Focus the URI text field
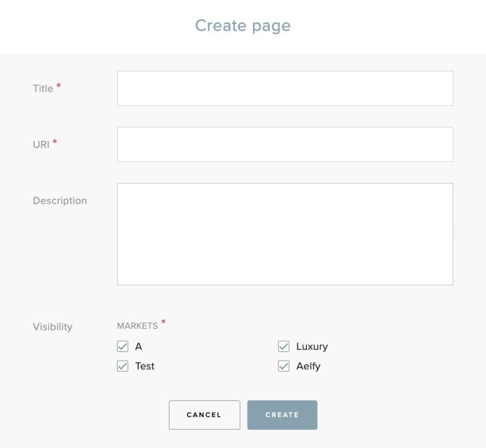The height and width of the screenshot is (448, 486). click(285, 144)
